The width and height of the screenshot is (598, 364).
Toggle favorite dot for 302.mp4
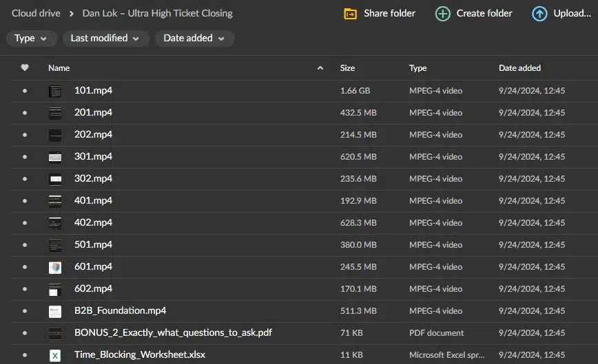(x=25, y=179)
